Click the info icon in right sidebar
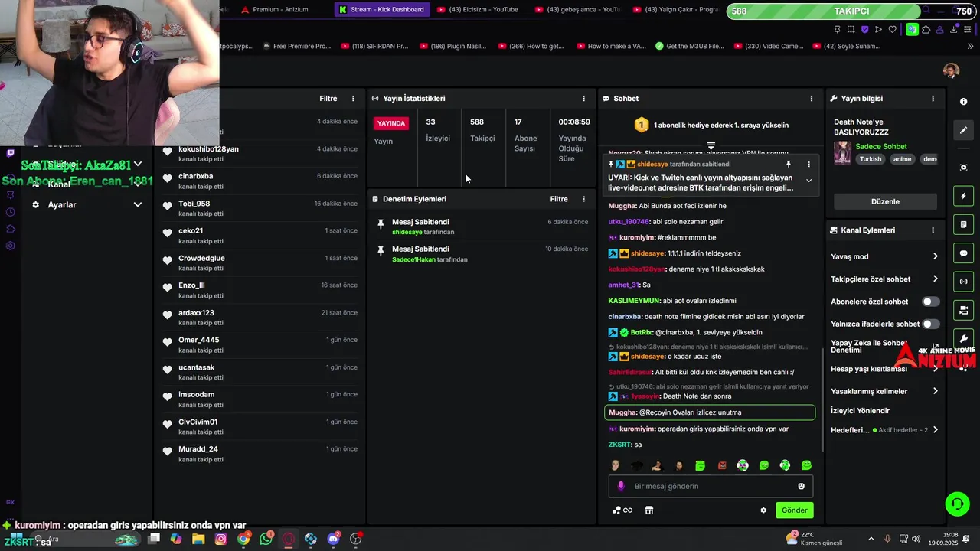This screenshot has width=980, height=551. [963, 102]
